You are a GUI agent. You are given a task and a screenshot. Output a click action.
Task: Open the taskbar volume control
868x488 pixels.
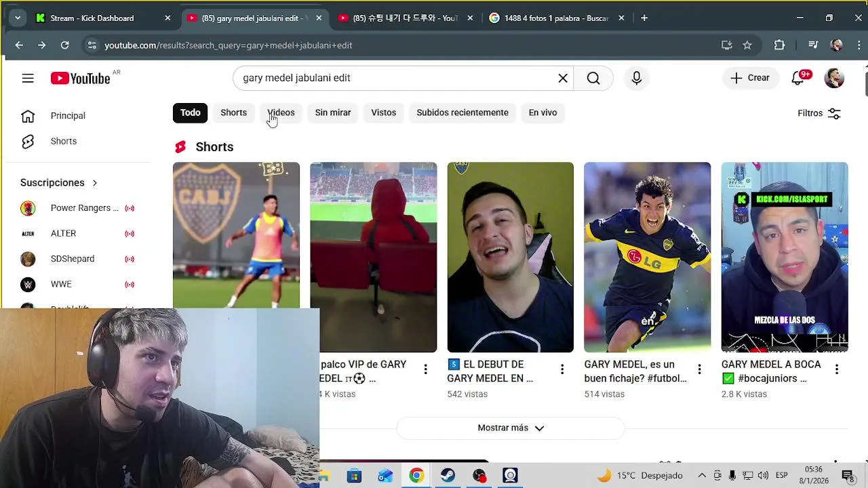[763, 476]
